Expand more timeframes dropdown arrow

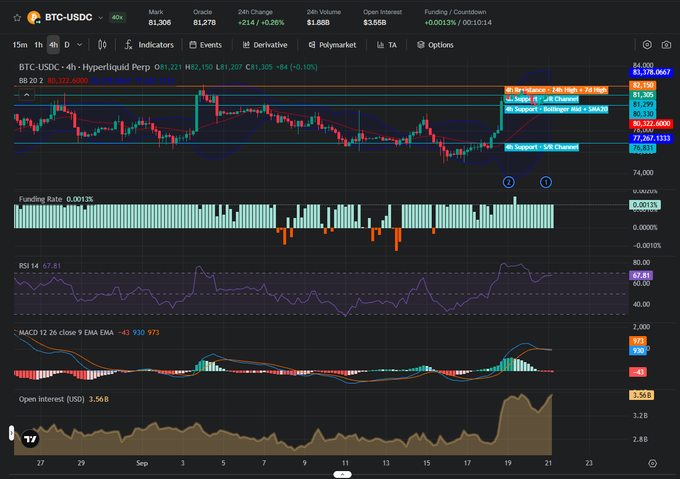click(79, 45)
